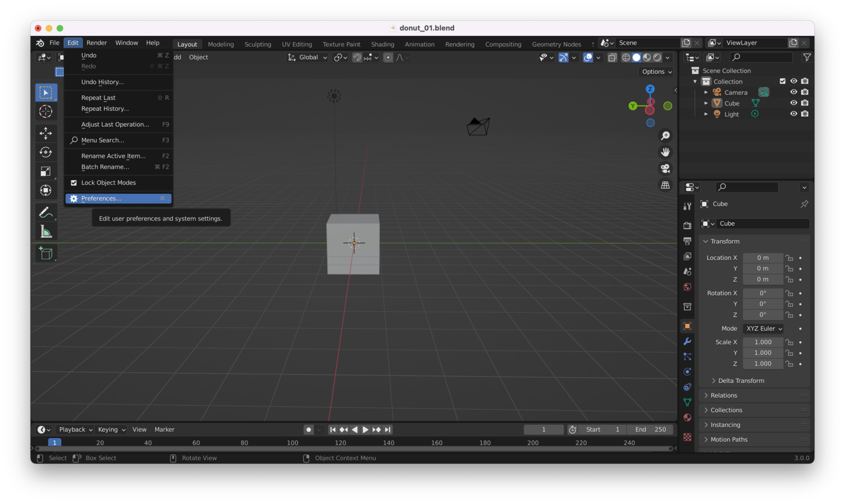
Task: Open Material Properties with the sphere icon
Action: pyautogui.click(x=687, y=417)
